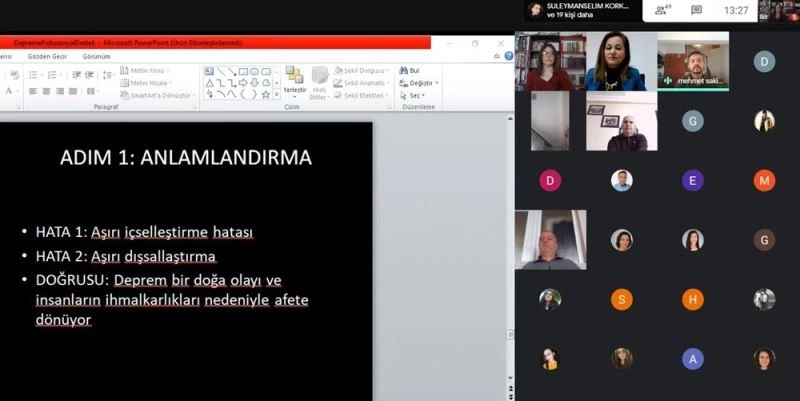The width and height of the screenshot is (800, 401).
Task: Click the slide title ADIM 1: ANLAMLANDIRMA
Action: click(186, 158)
